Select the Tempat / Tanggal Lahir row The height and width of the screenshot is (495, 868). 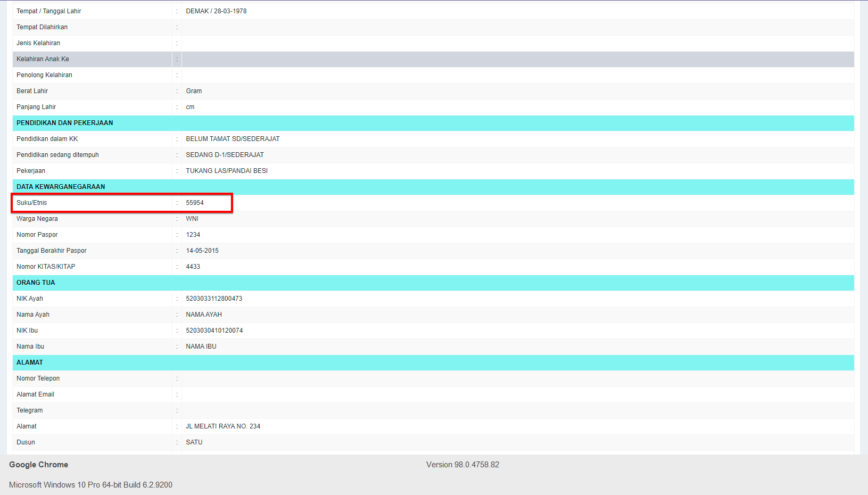49,11
